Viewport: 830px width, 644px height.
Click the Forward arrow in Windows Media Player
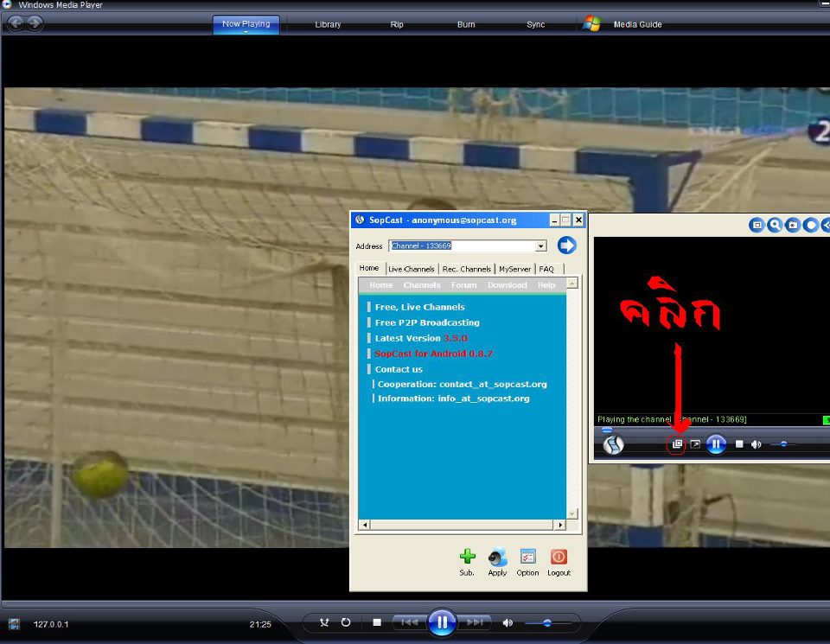tap(35, 22)
